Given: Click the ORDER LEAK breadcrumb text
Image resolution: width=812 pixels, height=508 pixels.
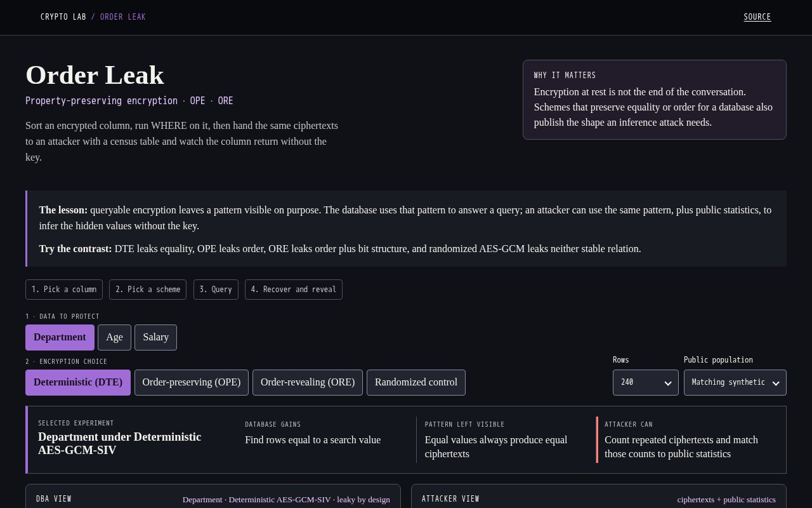Looking at the screenshot, I should tap(123, 17).
